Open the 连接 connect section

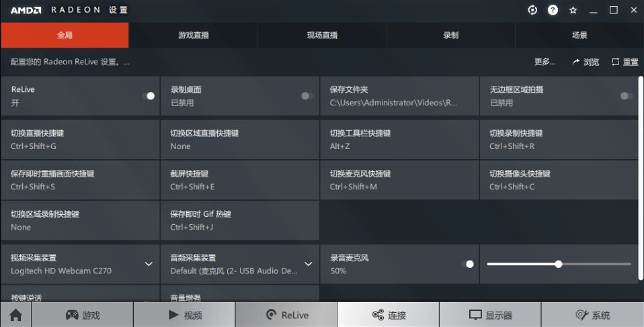click(389, 315)
